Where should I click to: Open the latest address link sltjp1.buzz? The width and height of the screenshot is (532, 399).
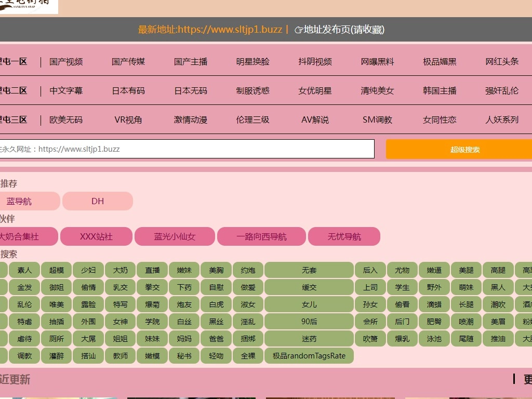pyautogui.click(x=210, y=30)
